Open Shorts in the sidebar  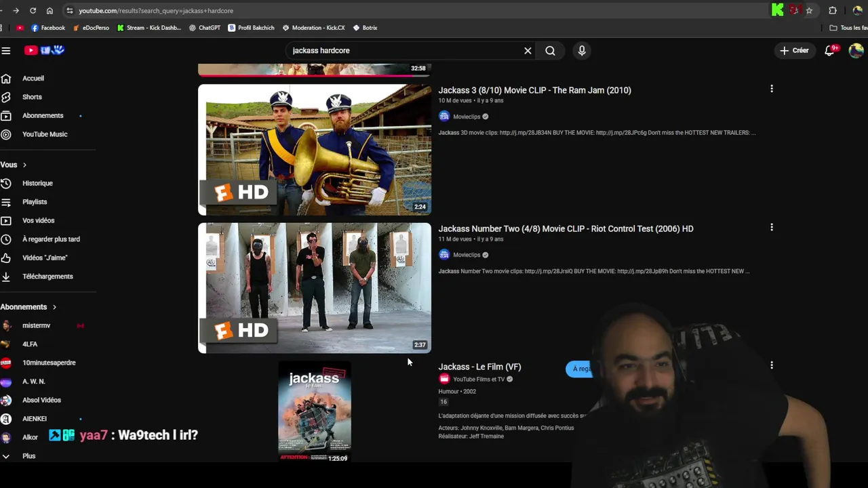pyautogui.click(x=32, y=97)
